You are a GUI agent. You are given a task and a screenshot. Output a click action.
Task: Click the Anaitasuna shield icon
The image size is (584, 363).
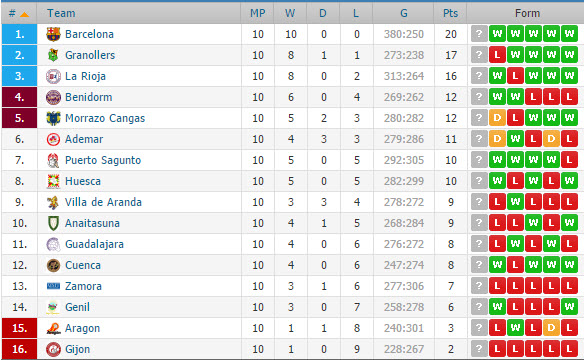coord(53,223)
